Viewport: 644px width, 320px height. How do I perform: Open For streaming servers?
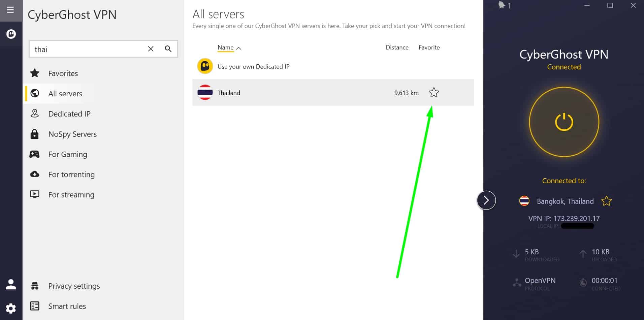pos(71,195)
